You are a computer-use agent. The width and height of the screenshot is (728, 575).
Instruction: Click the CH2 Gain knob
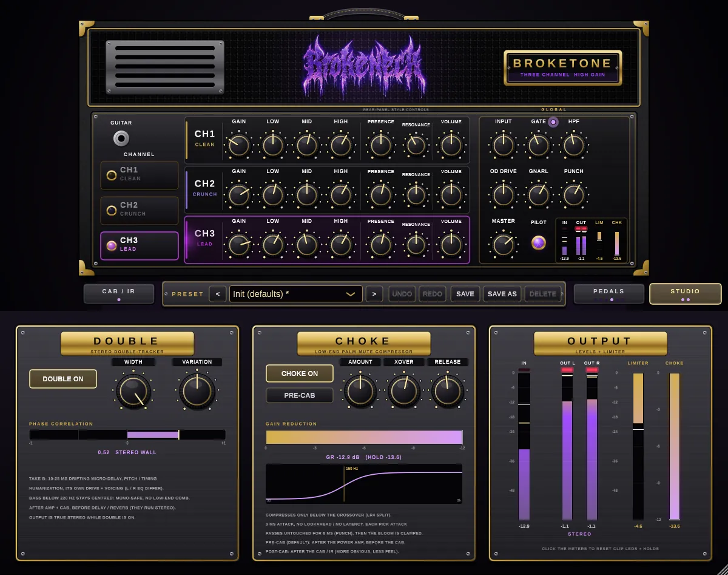click(x=239, y=196)
